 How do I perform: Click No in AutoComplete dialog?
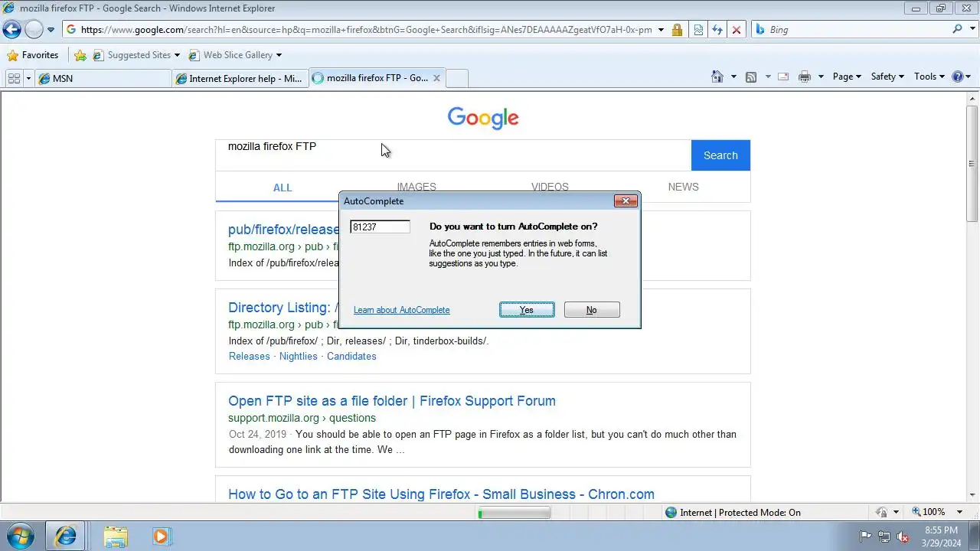[x=592, y=310]
